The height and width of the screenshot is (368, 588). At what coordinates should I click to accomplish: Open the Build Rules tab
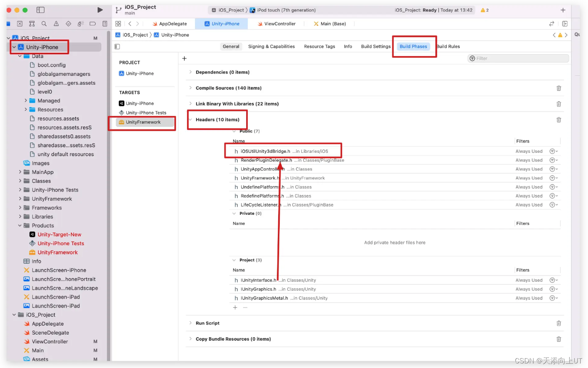[448, 47]
